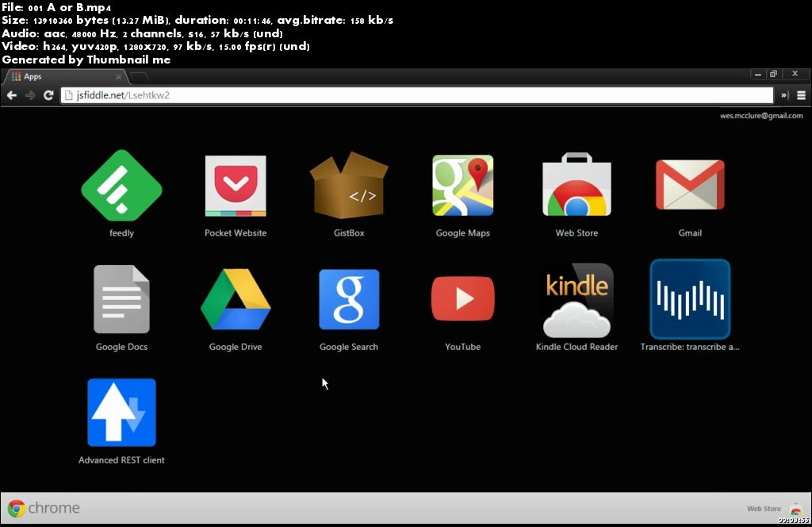Click the chrome logo in the footer
Viewport: 812px width, 527px height.
44,508
